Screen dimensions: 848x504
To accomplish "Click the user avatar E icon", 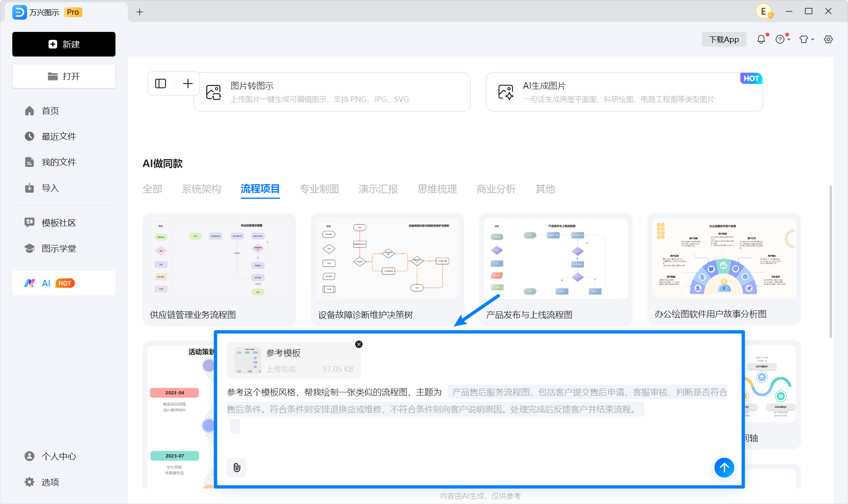I will [x=764, y=11].
